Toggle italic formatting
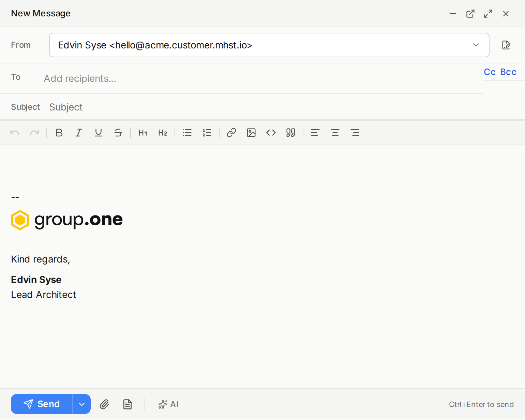Screen dimensions: 525x420 coord(78,133)
